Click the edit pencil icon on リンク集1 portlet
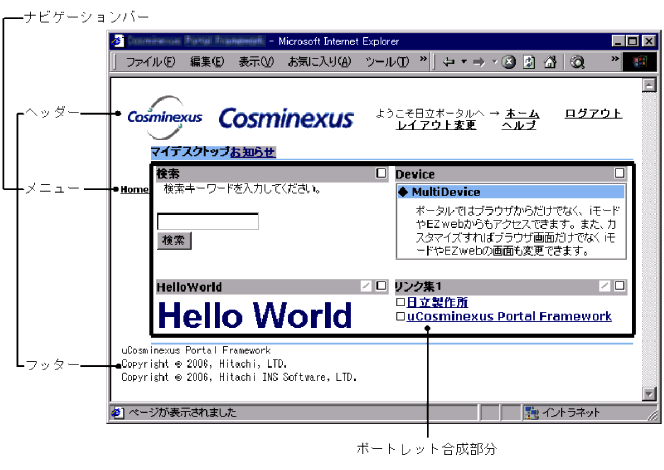 (x=604, y=286)
